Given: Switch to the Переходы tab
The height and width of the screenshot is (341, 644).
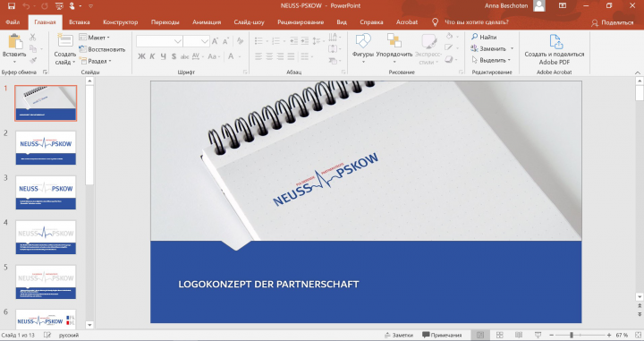Looking at the screenshot, I should (165, 22).
